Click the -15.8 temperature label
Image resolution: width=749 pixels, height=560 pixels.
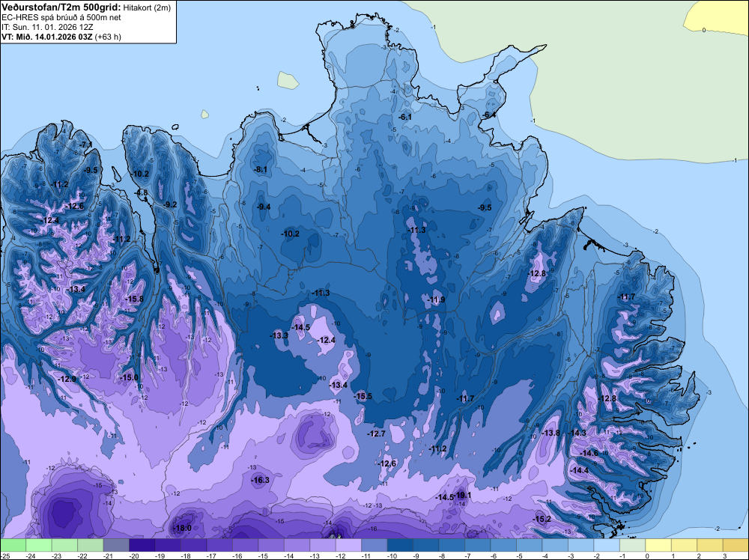134,299
